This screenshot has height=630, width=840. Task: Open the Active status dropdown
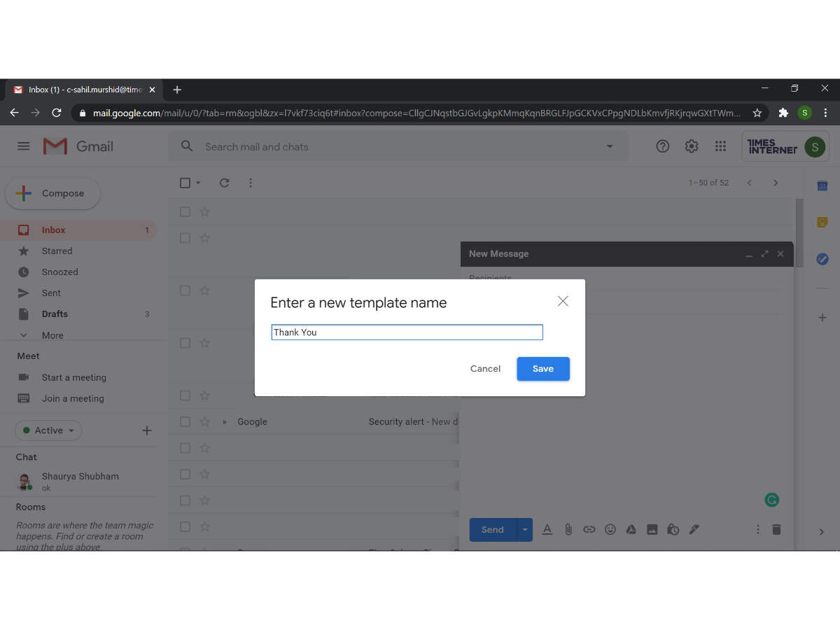click(x=48, y=430)
